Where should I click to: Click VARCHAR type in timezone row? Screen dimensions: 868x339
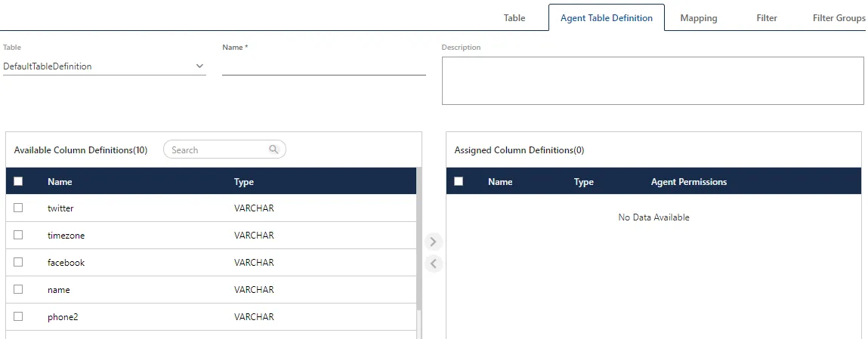click(254, 235)
